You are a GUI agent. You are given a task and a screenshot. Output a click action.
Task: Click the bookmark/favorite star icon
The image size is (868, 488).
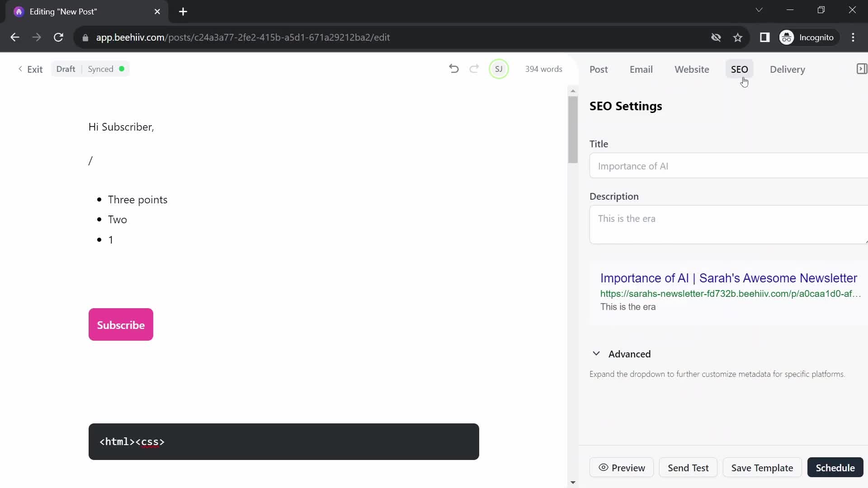738,38
